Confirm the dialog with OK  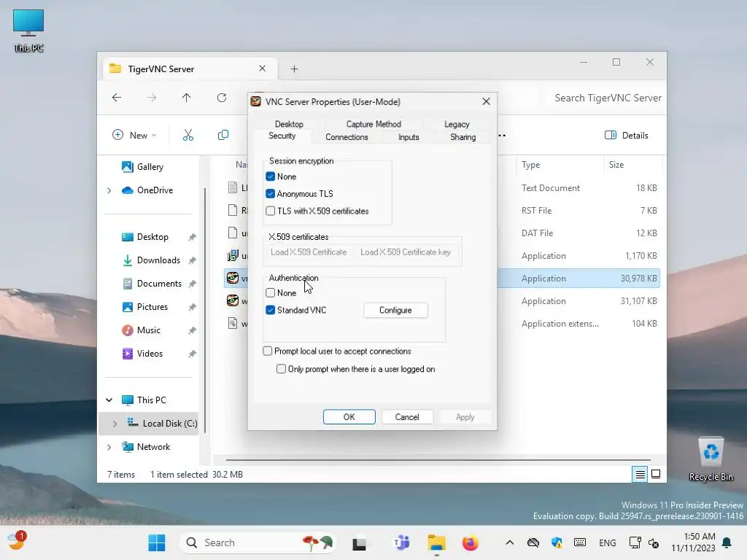(349, 416)
